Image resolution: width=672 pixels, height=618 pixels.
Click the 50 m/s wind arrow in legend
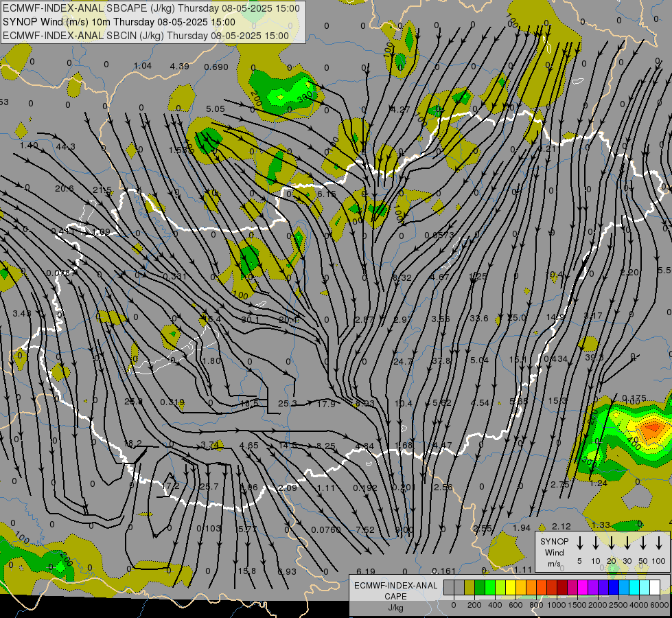643,543
